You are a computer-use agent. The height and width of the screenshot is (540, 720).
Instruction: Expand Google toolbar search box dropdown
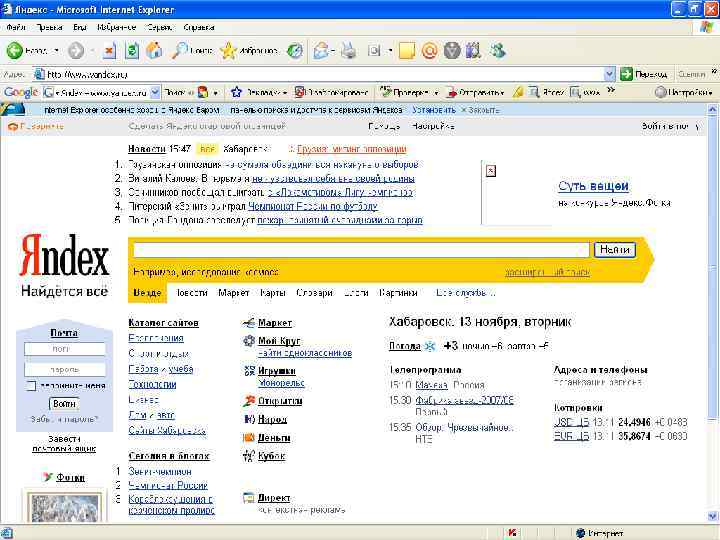[x=155, y=92]
